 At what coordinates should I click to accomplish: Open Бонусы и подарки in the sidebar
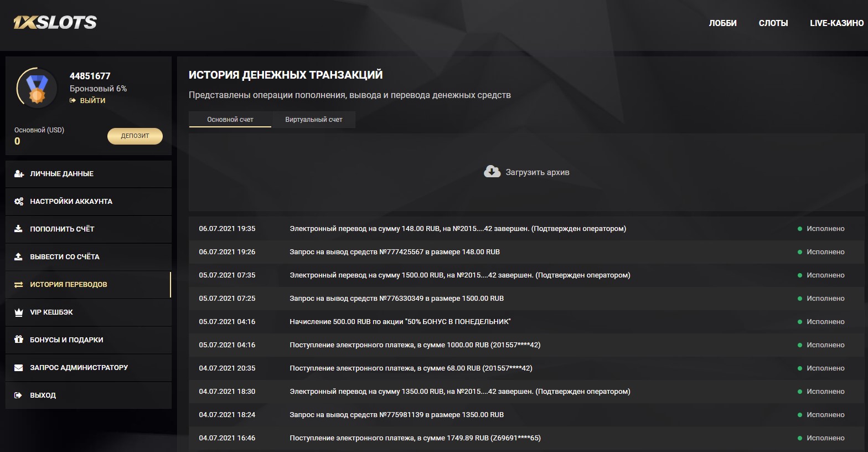click(89, 340)
